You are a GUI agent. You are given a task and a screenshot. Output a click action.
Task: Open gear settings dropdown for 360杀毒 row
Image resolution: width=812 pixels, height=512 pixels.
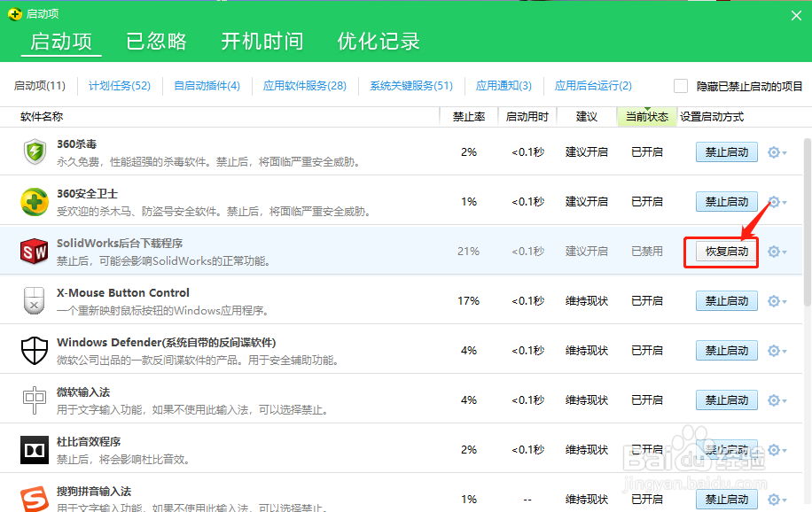777,152
